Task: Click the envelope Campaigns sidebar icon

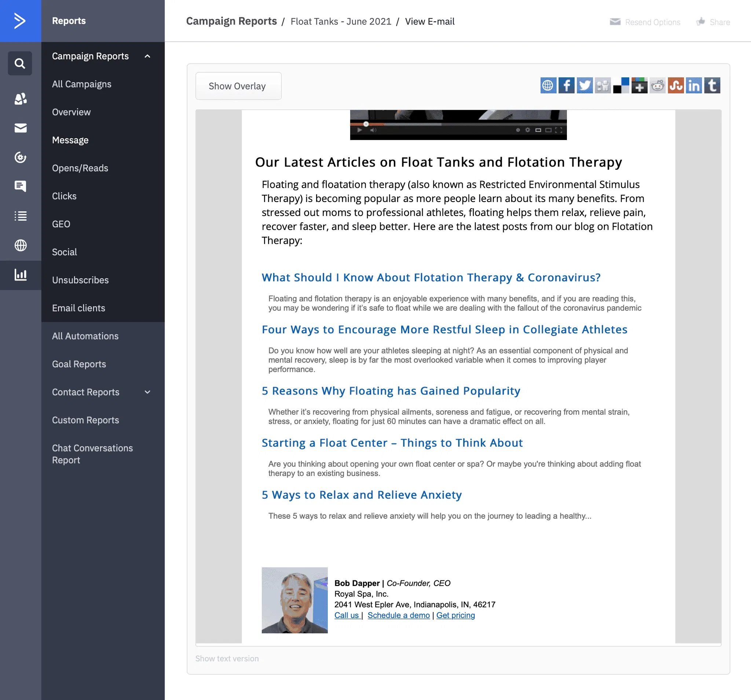Action: click(21, 128)
